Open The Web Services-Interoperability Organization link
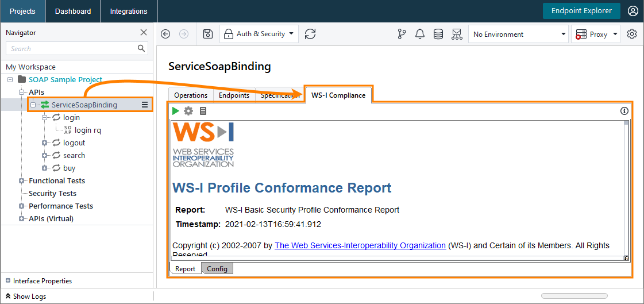This screenshot has height=304, width=644. [360, 245]
